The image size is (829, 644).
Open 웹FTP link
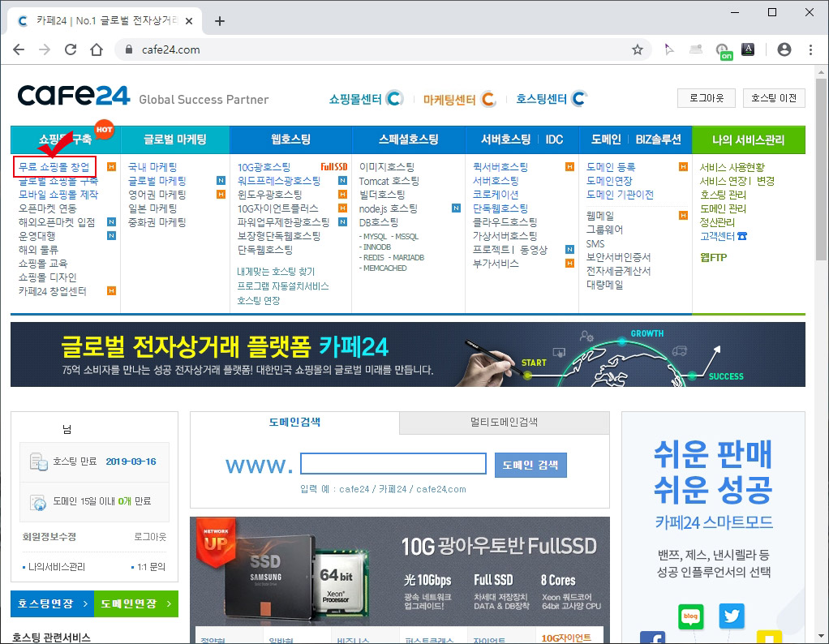[713, 257]
